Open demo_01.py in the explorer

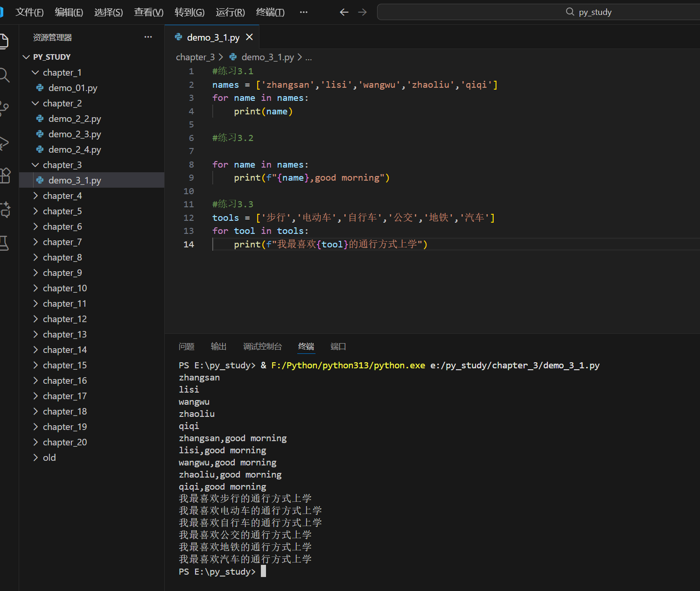point(91,88)
